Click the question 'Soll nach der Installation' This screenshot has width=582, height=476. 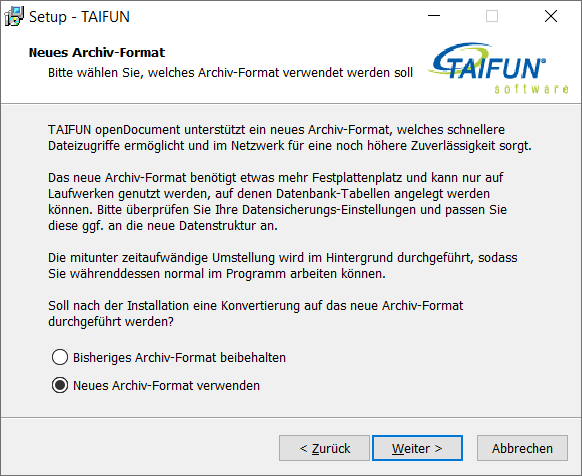point(255,313)
